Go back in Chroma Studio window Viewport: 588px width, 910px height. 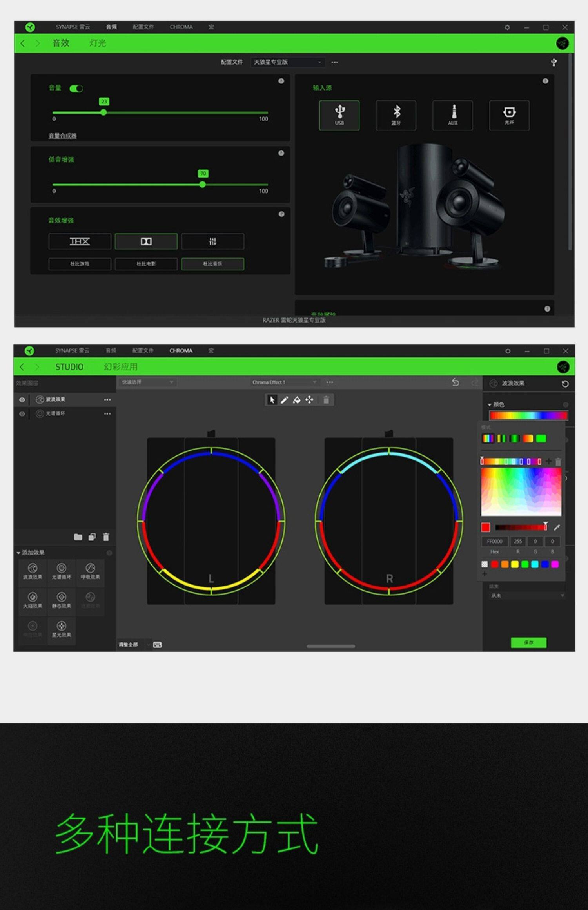(x=22, y=367)
